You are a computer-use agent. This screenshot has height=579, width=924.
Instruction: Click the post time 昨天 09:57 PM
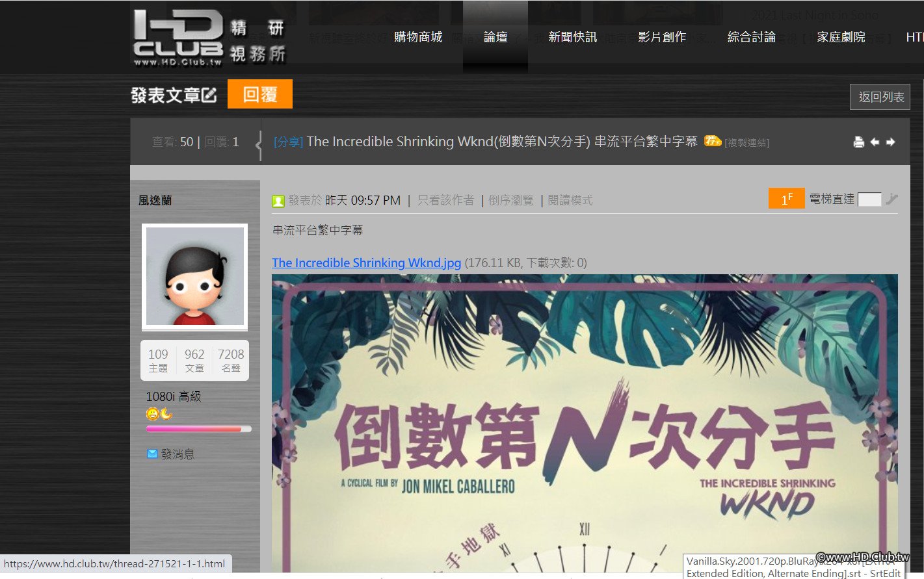[363, 200]
